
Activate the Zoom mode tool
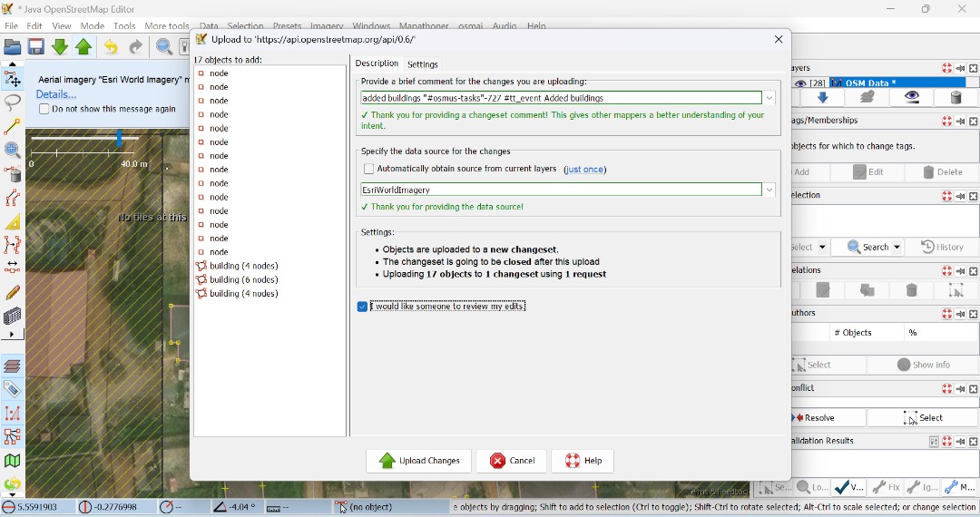[12, 151]
